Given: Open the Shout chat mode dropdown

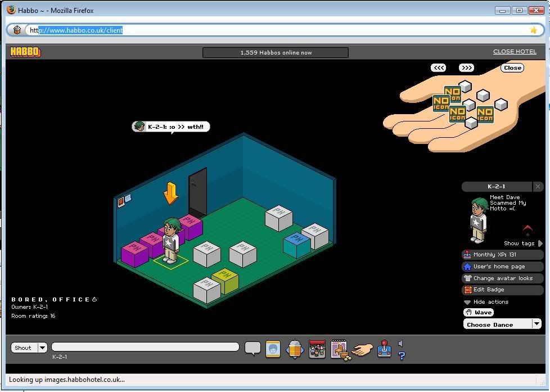Looking at the screenshot, I should pyautogui.click(x=42, y=348).
